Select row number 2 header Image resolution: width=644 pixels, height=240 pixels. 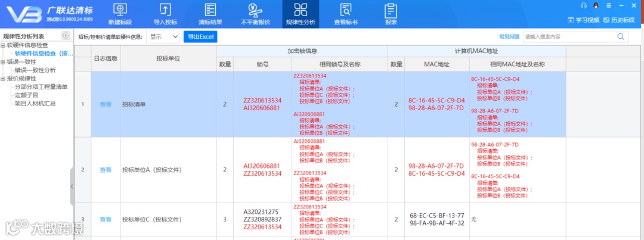[82, 170]
